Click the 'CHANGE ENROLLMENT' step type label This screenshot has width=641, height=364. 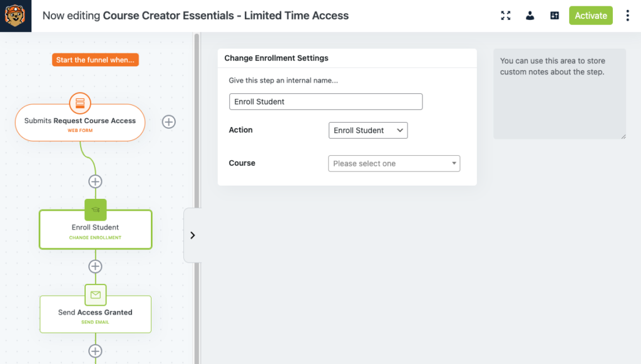coord(95,238)
